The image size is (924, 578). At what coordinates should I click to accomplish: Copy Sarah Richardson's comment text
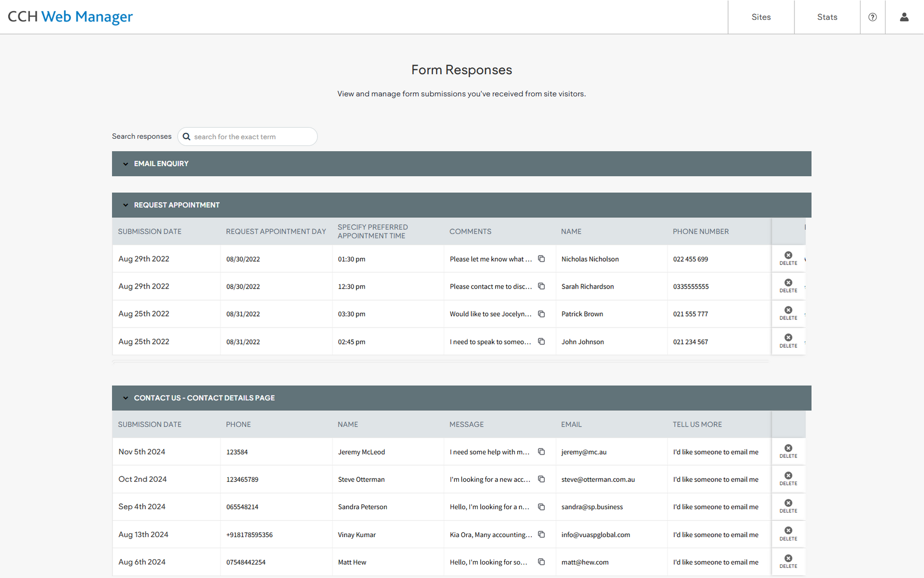541,286
